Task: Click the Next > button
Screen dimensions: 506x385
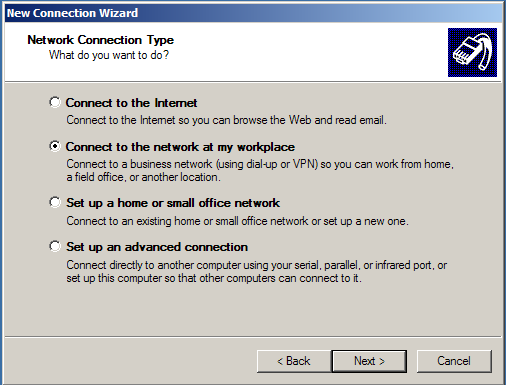Action: (369, 361)
